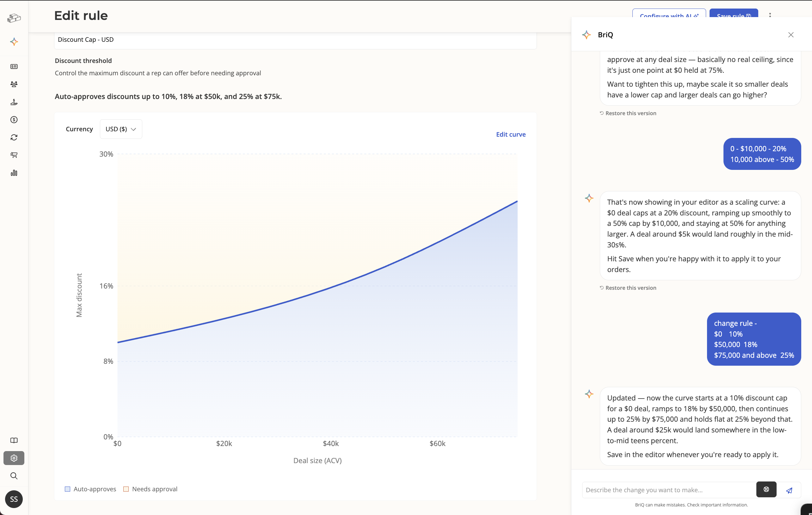Click the bricks logo in the sidebar
812x515 pixels.
pyautogui.click(x=14, y=18)
